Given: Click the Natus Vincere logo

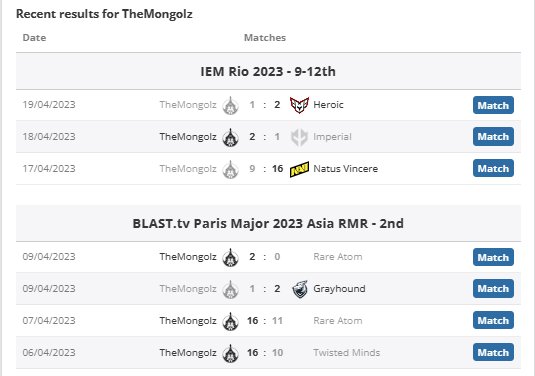Looking at the screenshot, I should pos(299,169).
